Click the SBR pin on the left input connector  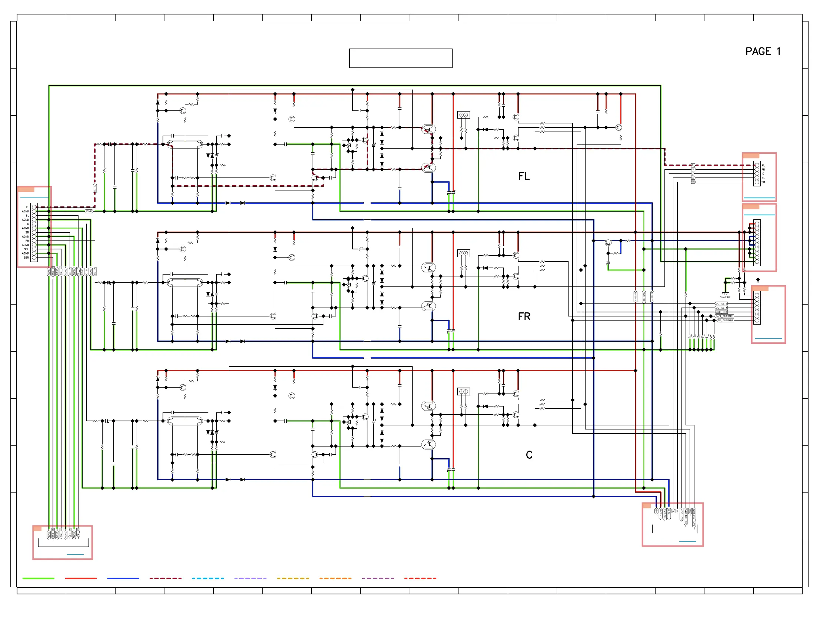pos(34,258)
